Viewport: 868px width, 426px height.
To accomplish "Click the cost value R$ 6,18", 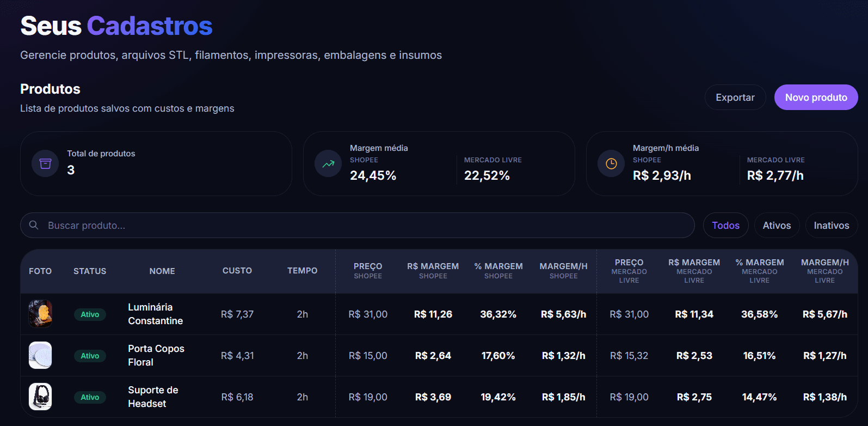I will coord(237,397).
